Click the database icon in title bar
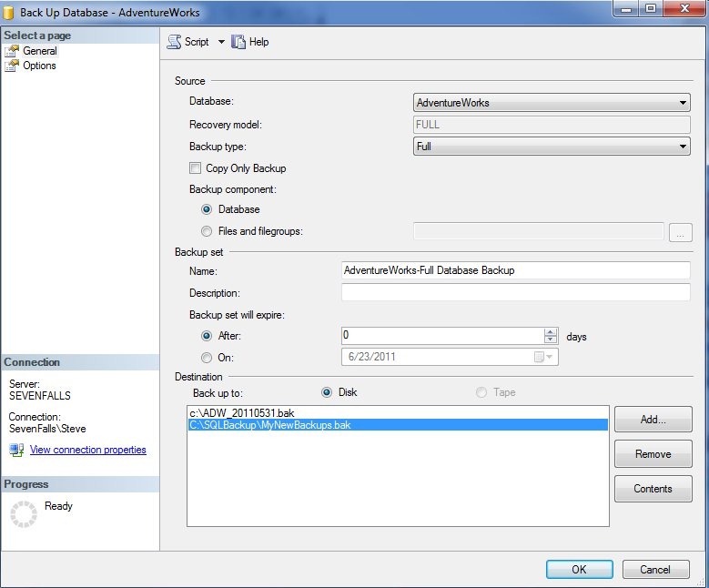Image resolution: width=709 pixels, height=588 pixels. tap(9, 13)
